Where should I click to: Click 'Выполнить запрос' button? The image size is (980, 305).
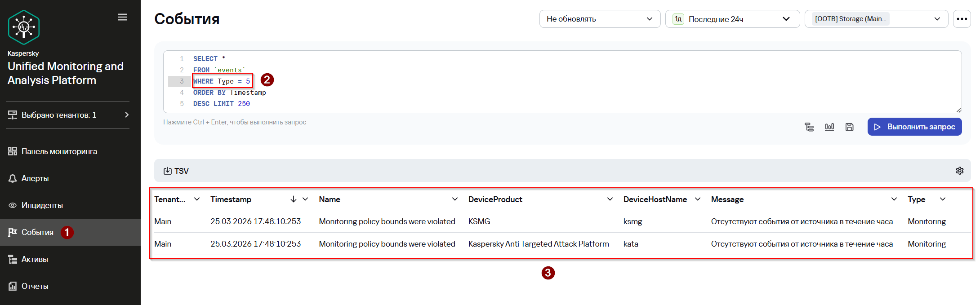pos(914,127)
